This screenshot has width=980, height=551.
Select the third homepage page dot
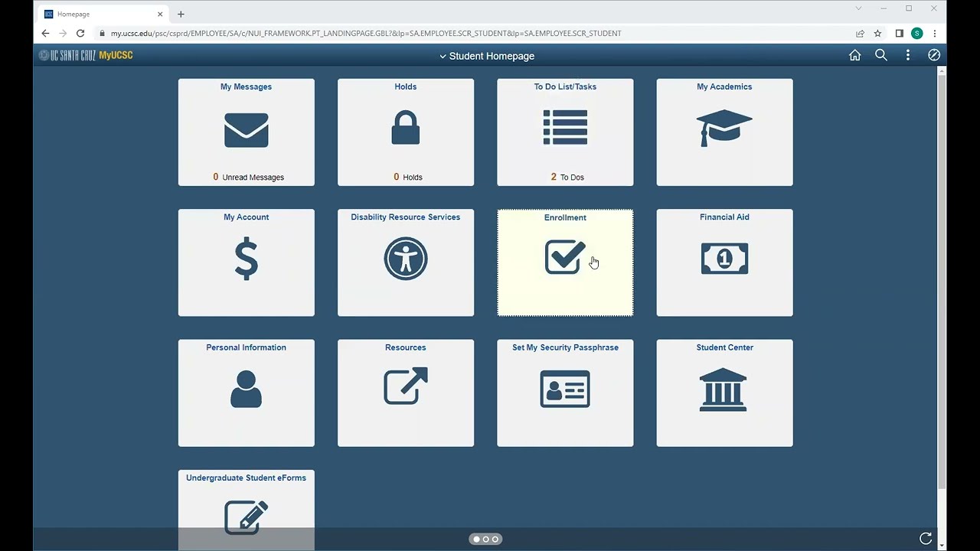point(495,540)
